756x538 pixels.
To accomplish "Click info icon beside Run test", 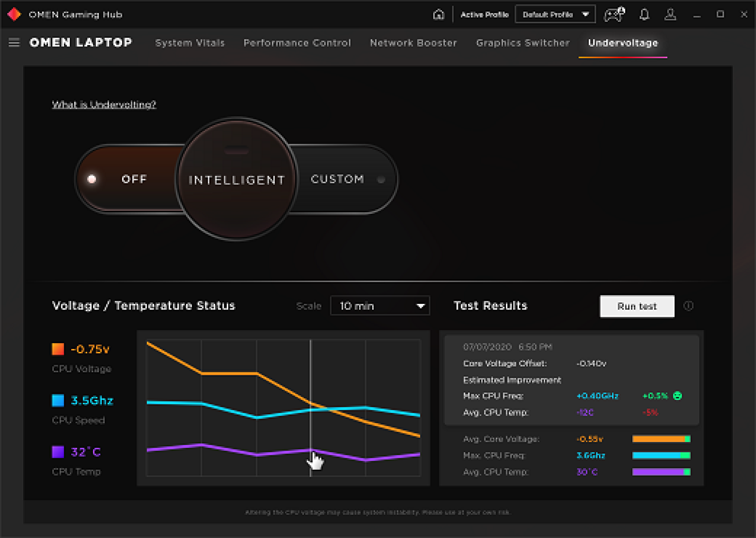I will (688, 306).
